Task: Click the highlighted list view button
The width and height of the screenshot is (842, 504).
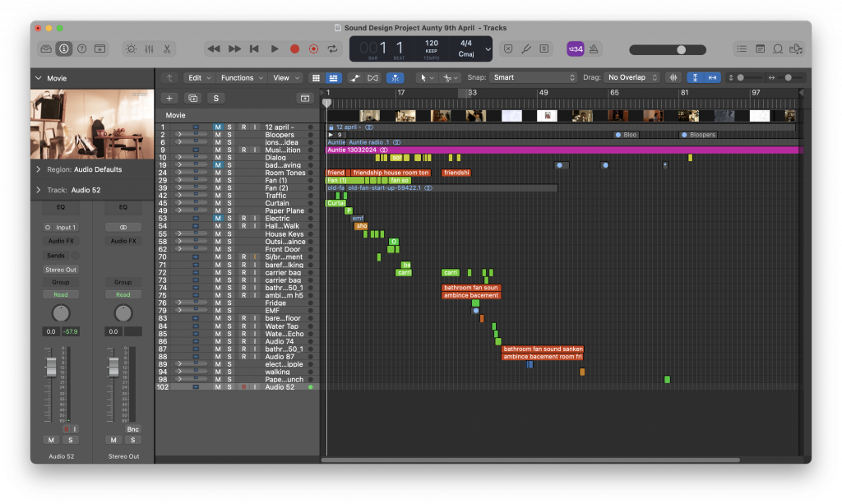Action: click(334, 78)
